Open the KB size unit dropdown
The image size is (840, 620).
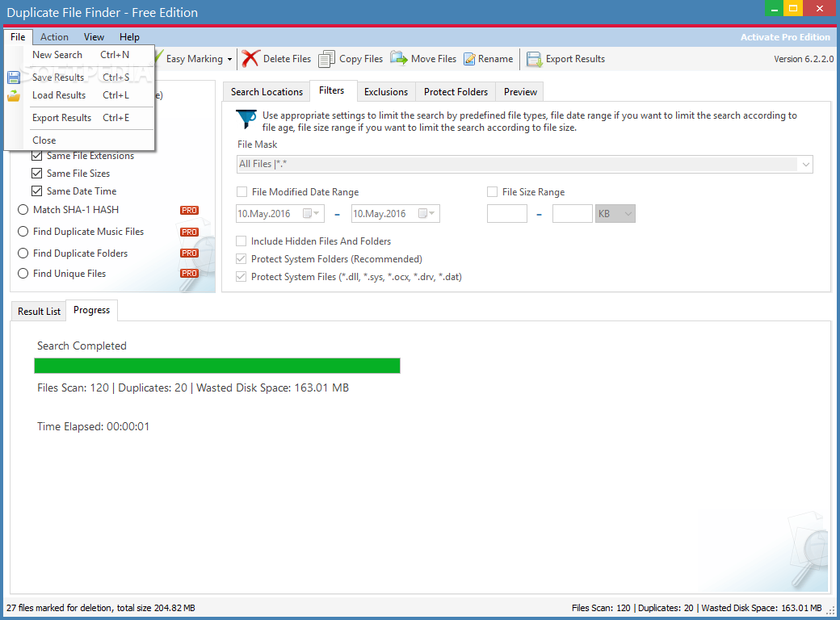coord(615,214)
